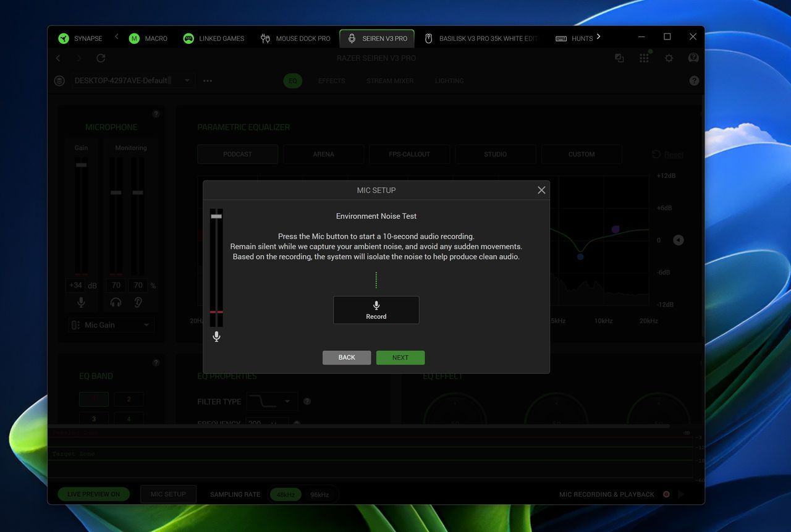Open the feedback/help chat icon in header

point(693,58)
